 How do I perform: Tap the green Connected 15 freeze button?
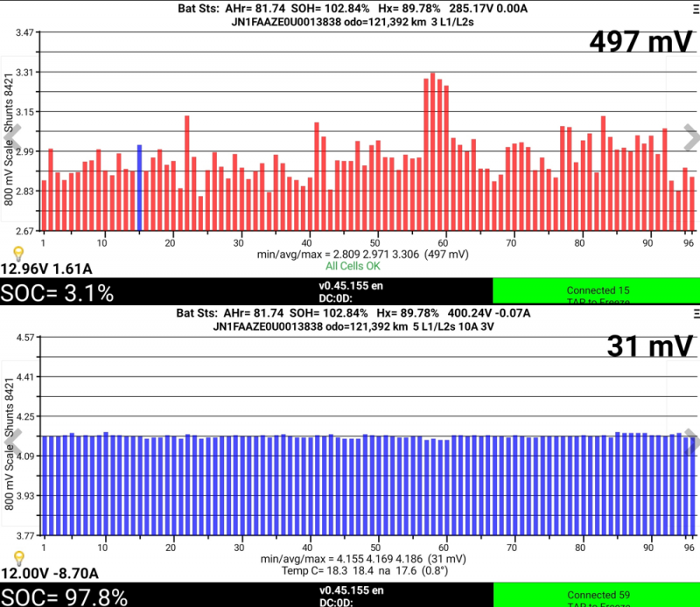pyautogui.click(x=597, y=291)
